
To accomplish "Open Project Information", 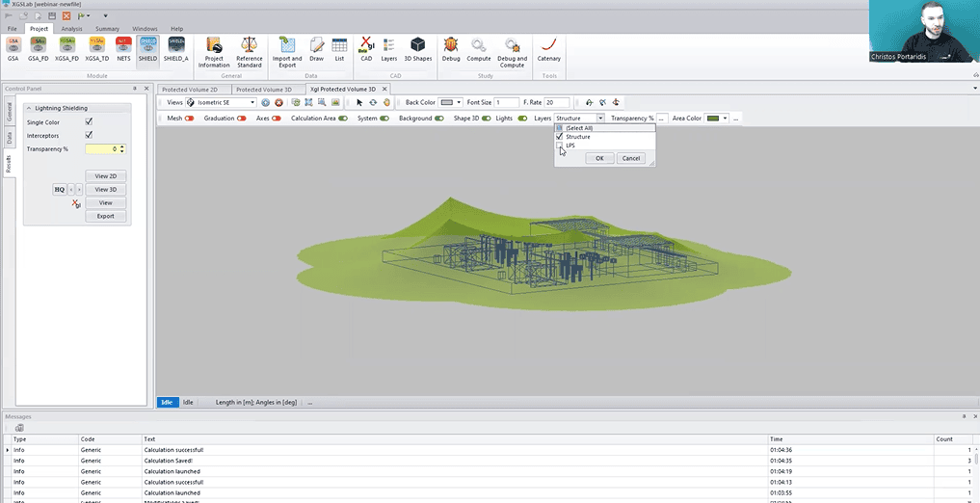I will point(214,52).
